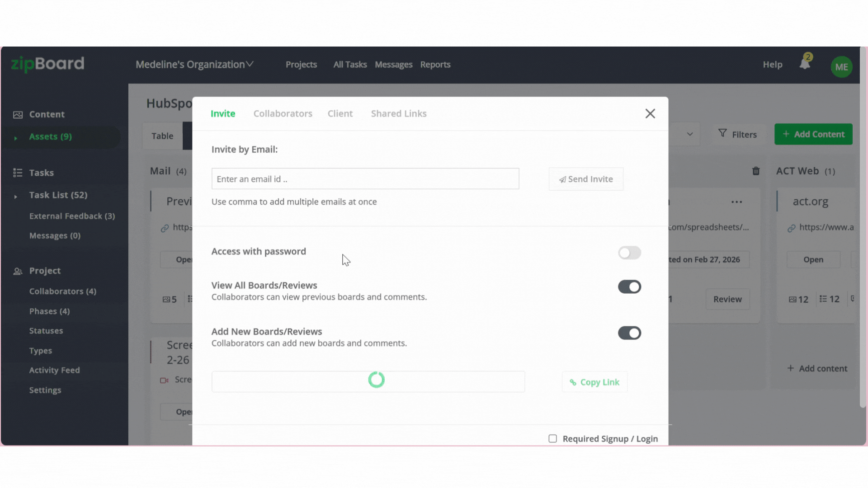Expand the Task List (52) arrow
This screenshot has height=488, width=868.
coord(16,197)
